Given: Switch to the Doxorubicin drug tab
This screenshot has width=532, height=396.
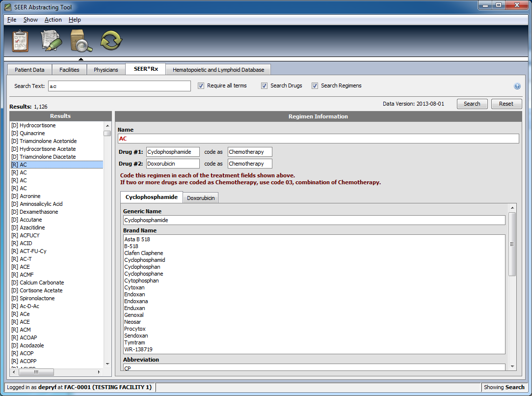Looking at the screenshot, I should pos(201,198).
